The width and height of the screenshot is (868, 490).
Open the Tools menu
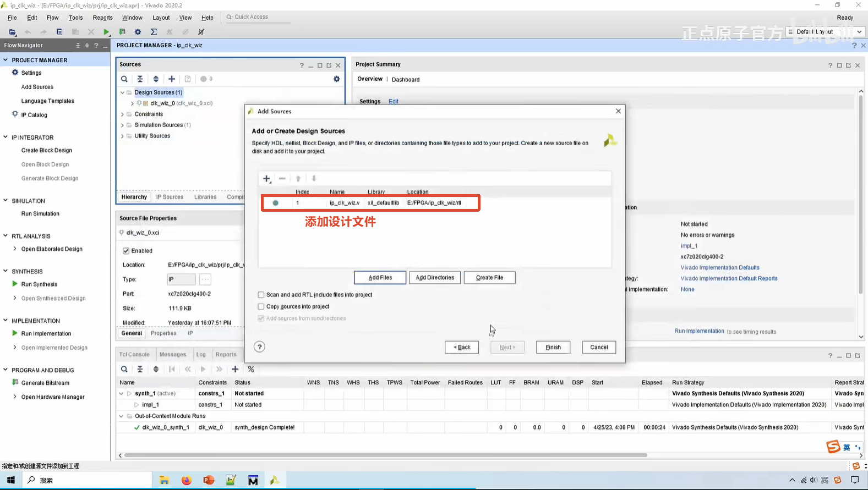point(76,18)
